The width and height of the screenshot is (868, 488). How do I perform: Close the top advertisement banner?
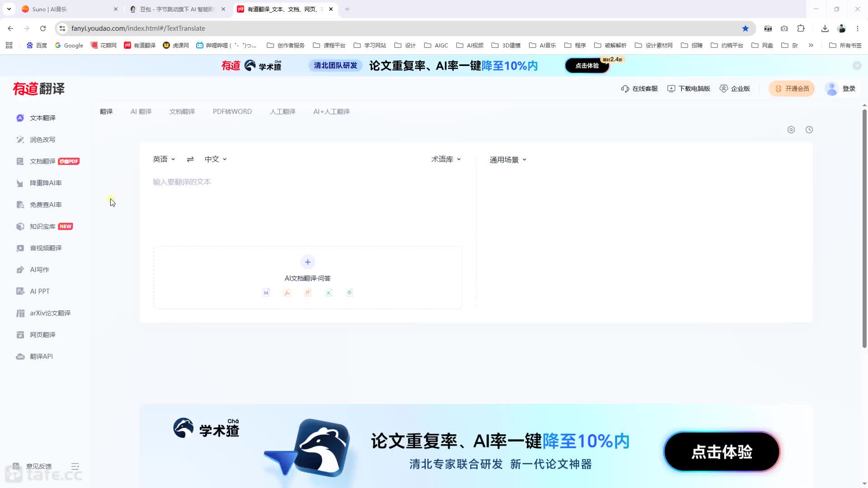coord(857,66)
